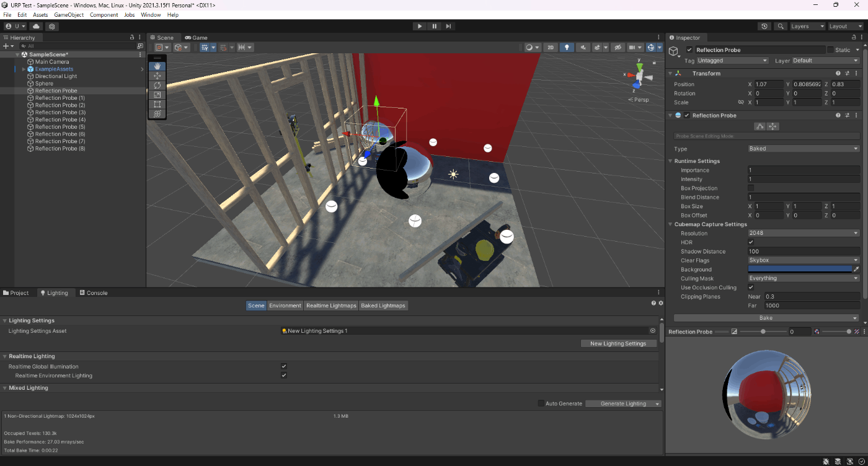The width and height of the screenshot is (868, 466).
Task: Open the Undo History icon
Action: pos(764,26)
